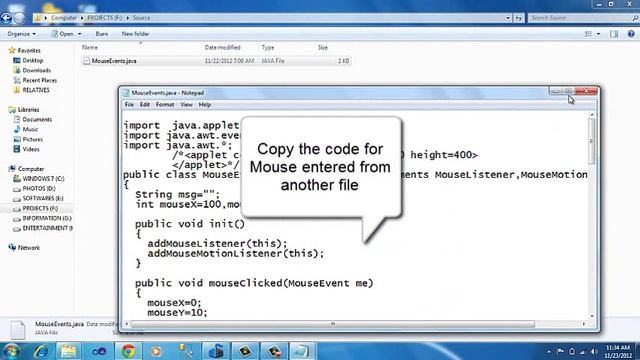Image resolution: width=640 pixels, height=360 pixels.
Task: Click Computer in the address breadcrumb
Action: [x=64, y=18]
